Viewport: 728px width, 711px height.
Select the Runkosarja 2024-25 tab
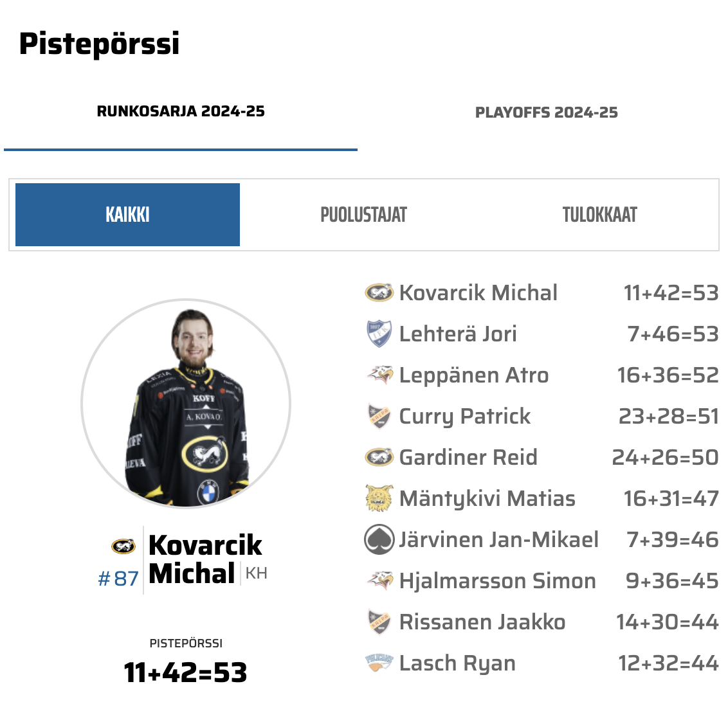pyautogui.click(x=181, y=112)
